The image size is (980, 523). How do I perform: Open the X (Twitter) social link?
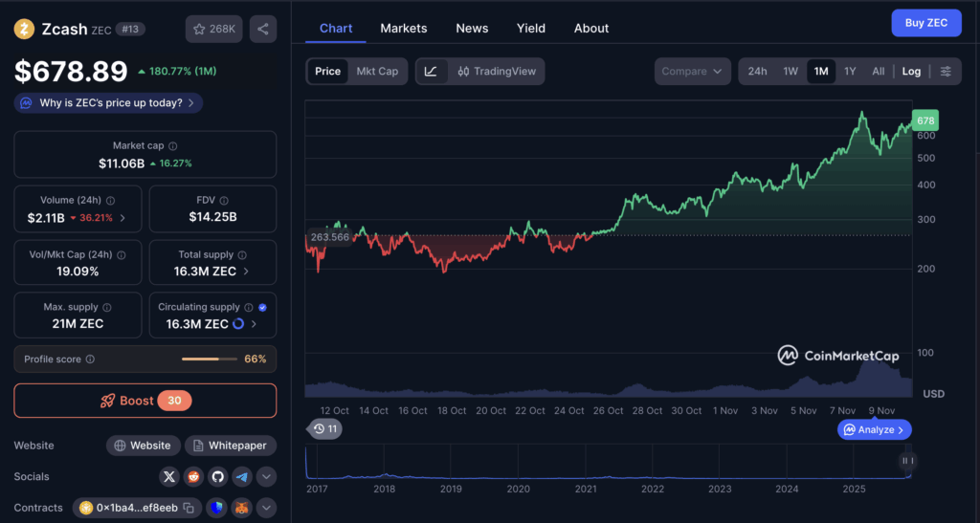pyautogui.click(x=168, y=477)
